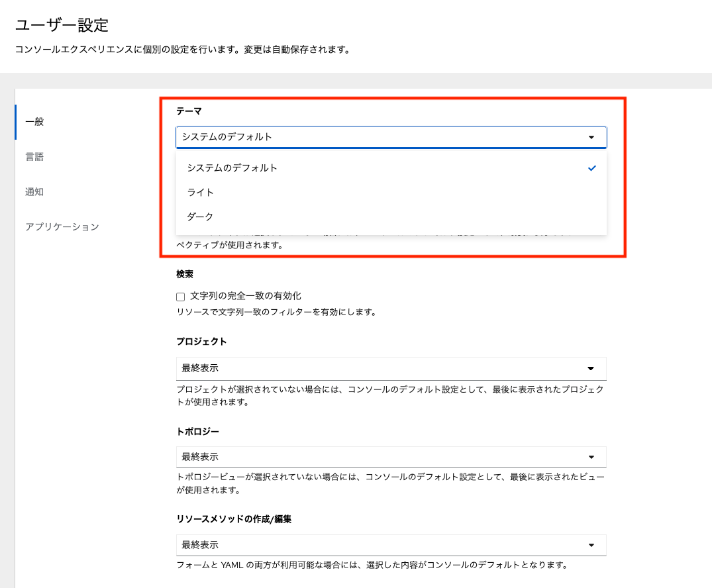Image resolution: width=712 pixels, height=588 pixels.
Task: Click the リソースメソッドの作成/編集 section label
Action: coord(234,519)
